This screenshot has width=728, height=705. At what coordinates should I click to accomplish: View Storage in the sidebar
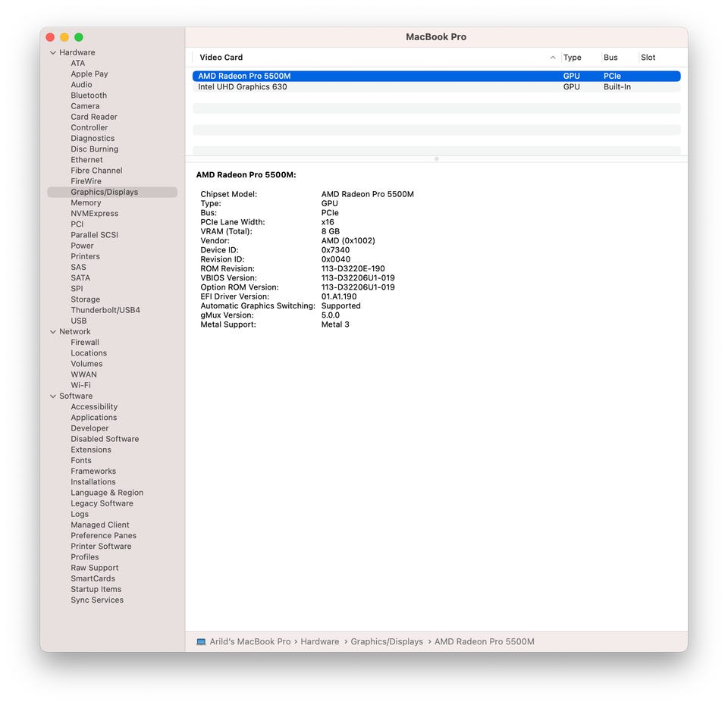(85, 299)
